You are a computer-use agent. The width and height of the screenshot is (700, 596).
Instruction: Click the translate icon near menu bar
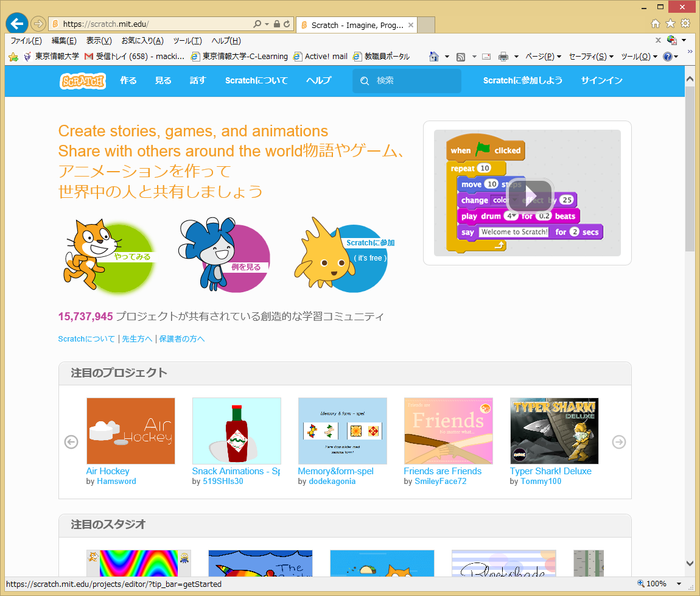(x=672, y=40)
